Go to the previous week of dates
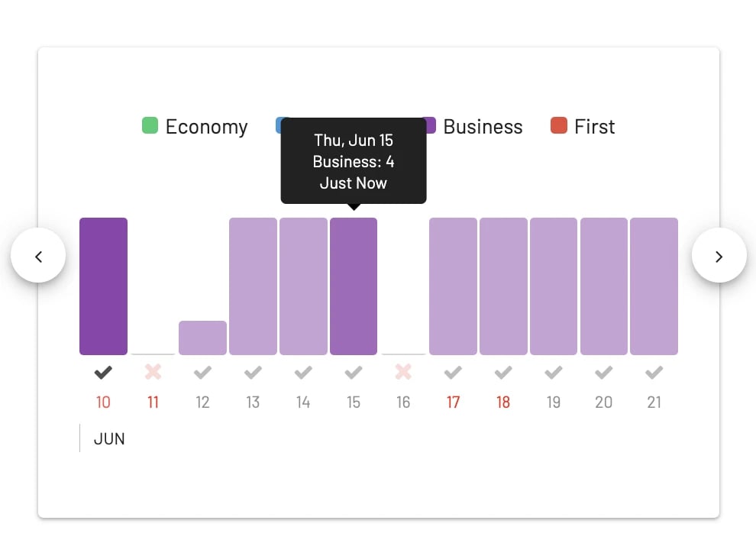The height and width of the screenshot is (556, 756). pos(38,256)
